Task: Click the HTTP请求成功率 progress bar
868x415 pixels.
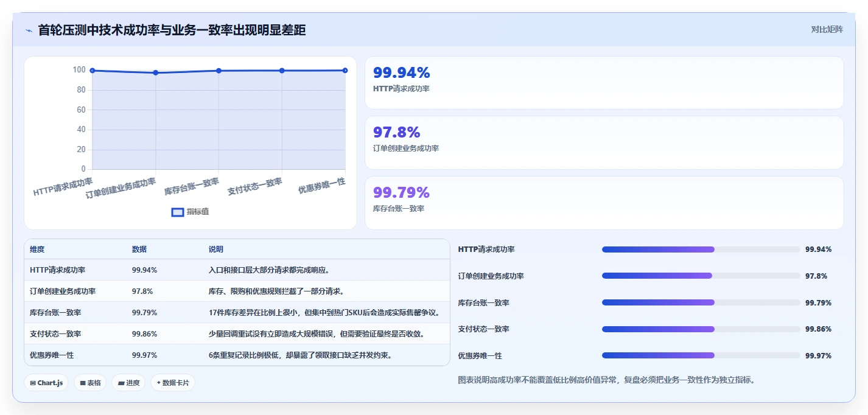Action: coord(701,249)
